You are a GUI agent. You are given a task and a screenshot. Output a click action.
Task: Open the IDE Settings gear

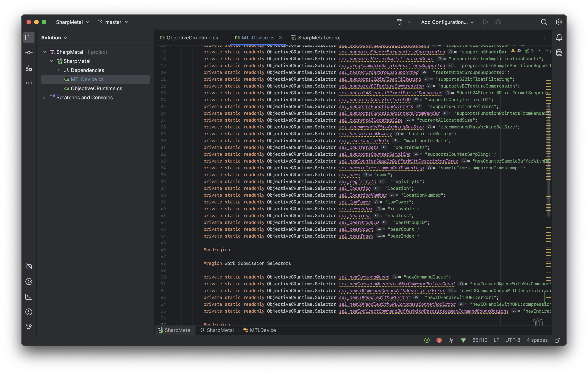[x=559, y=22]
